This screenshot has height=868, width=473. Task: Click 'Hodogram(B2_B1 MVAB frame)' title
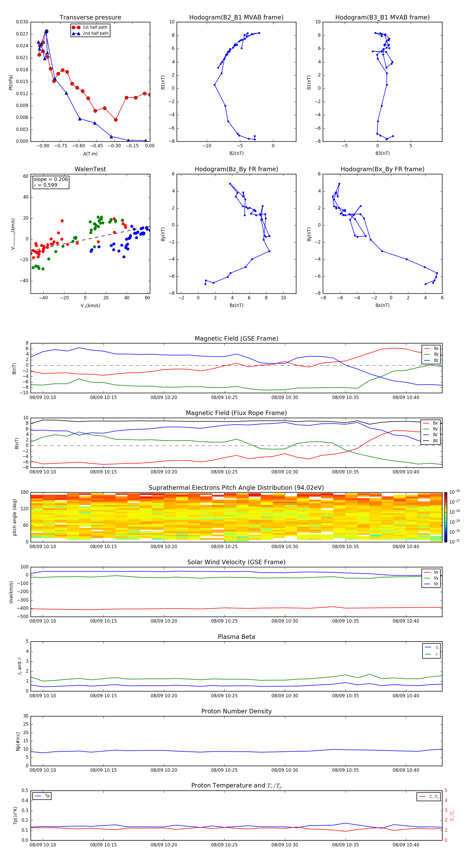236,18
